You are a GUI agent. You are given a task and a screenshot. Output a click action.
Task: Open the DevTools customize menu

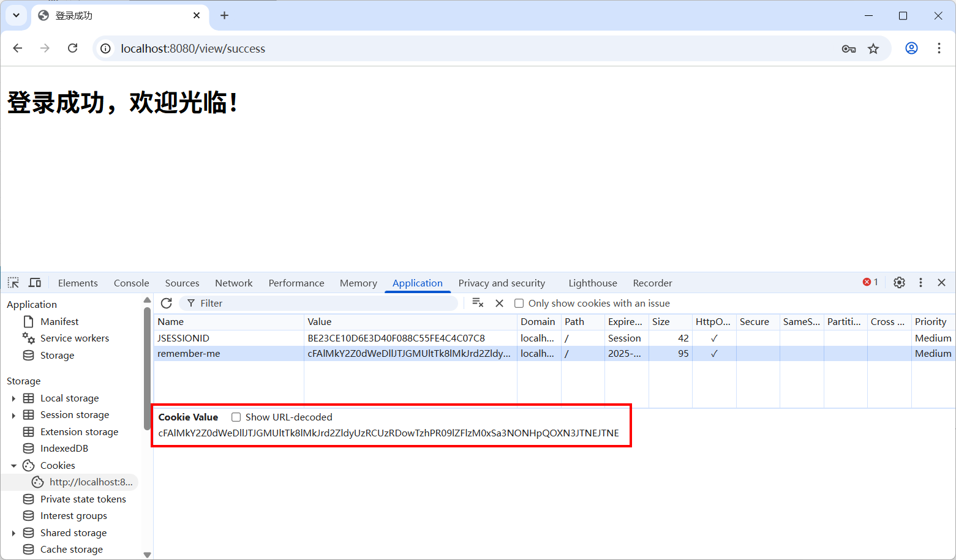click(920, 283)
